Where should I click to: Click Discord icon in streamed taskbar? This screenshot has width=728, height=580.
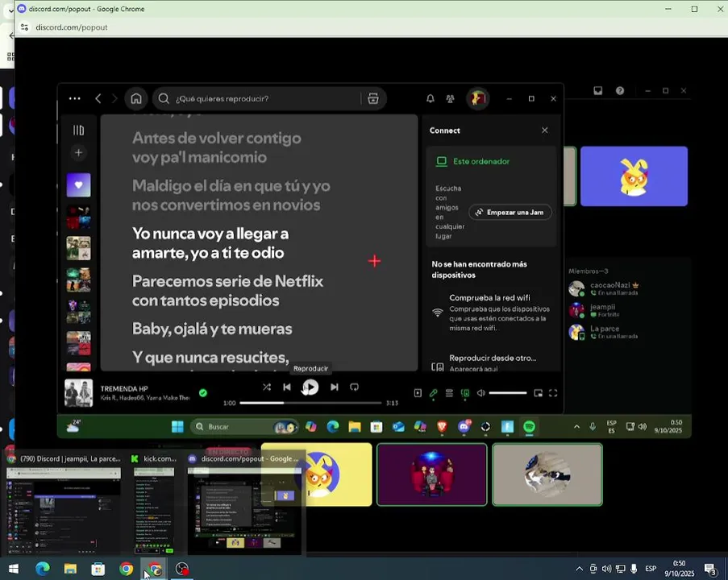(464, 426)
